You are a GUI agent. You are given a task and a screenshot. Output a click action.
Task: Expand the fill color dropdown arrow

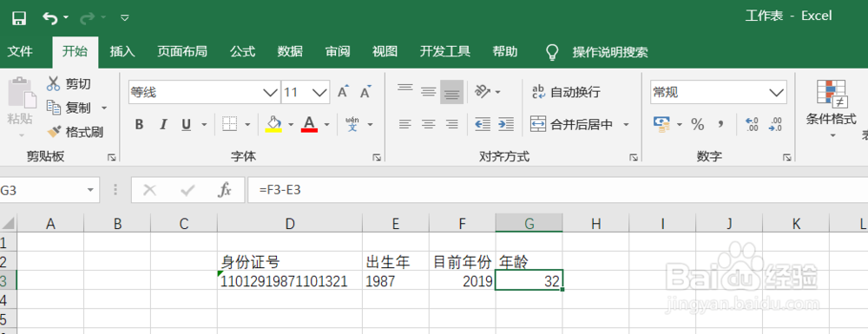(x=291, y=125)
